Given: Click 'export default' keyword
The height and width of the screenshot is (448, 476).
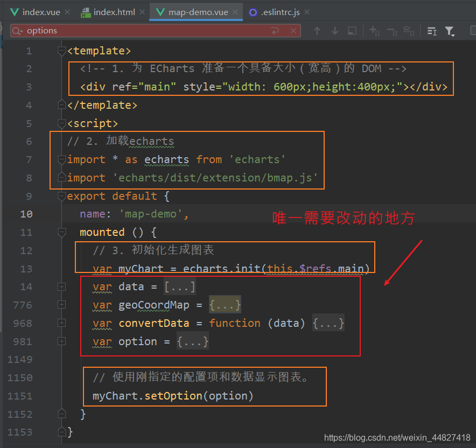Looking at the screenshot, I should (x=112, y=196).
